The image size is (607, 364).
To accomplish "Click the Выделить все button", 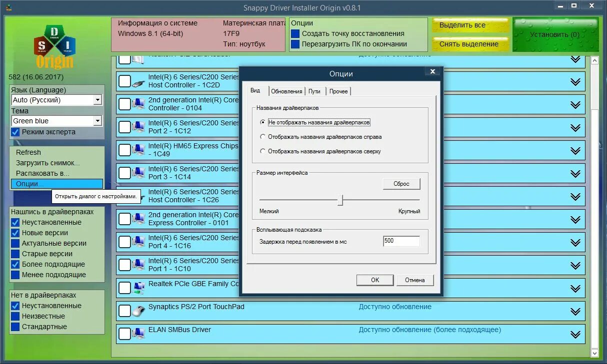I will tap(470, 25).
